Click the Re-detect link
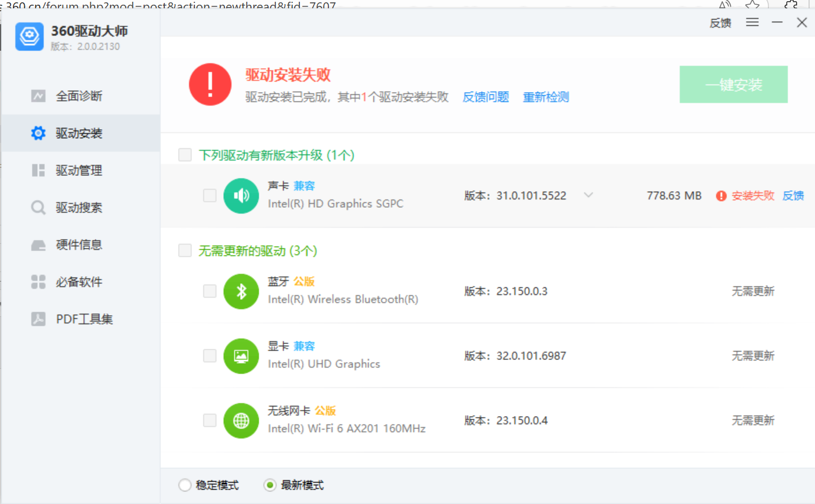This screenshot has height=504, width=815. pyautogui.click(x=546, y=97)
